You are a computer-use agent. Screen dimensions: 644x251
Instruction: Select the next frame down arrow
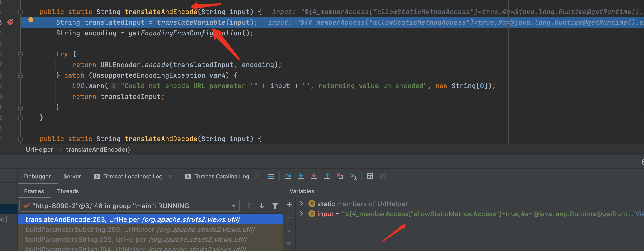[262, 206]
